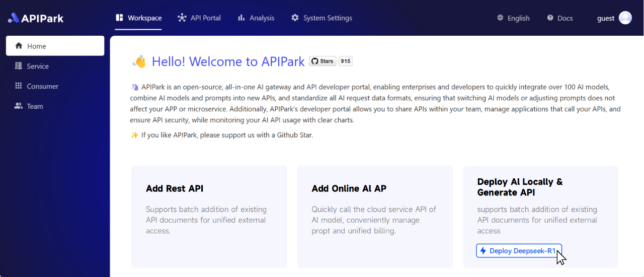Click the Docs question mark icon

tap(550, 18)
